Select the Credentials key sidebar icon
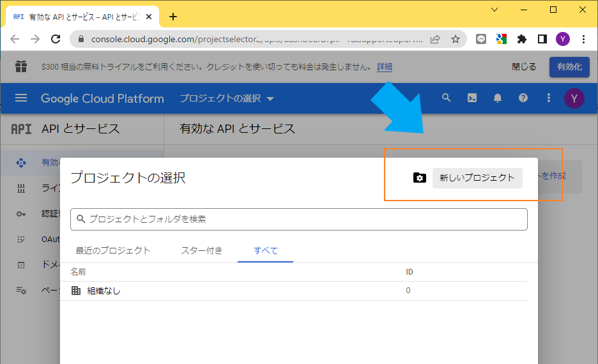The width and height of the screenshot is (598, 364). (x=21, y=214)
